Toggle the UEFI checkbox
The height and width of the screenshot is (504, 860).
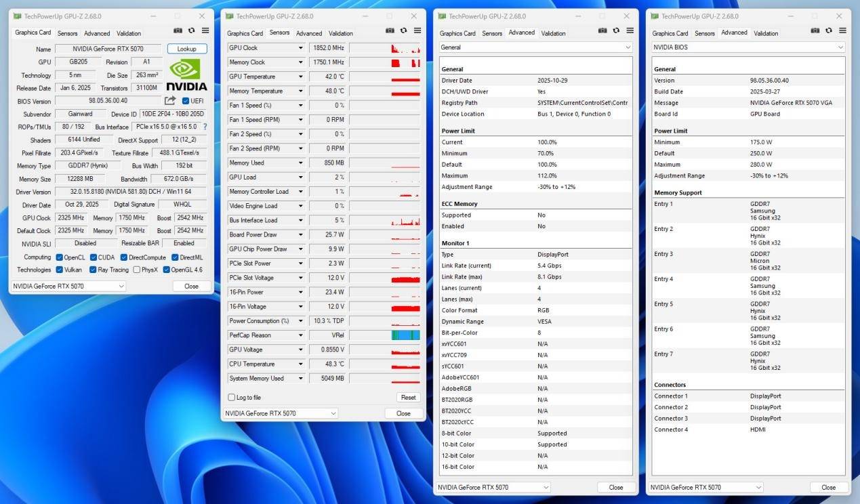[x=186, y=101]
